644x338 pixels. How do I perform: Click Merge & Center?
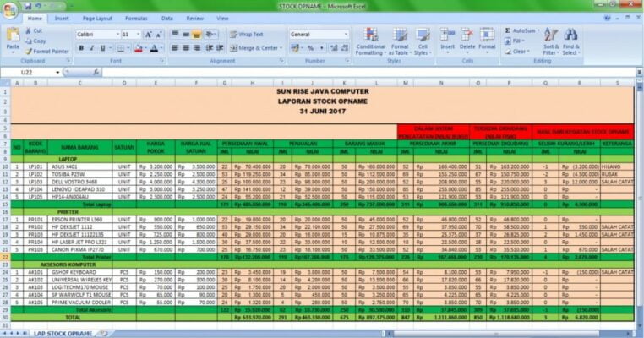pos(254,48)
